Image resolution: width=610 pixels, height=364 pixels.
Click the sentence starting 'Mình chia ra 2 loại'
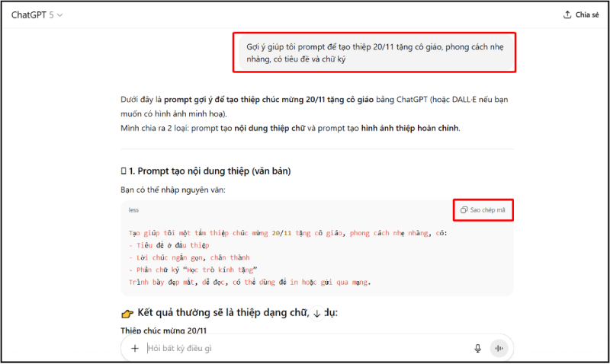click(x=291, y=128)
